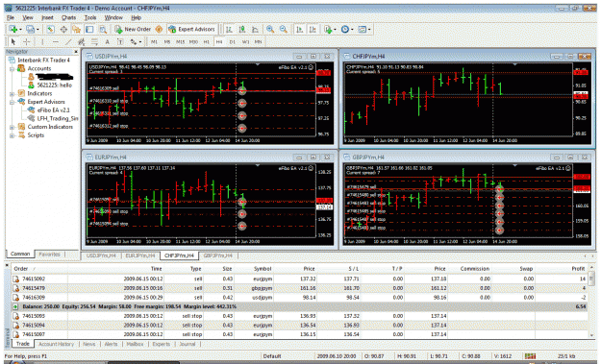Collapse the Expert Advisors tree node
Viewport: 601px width, 364px height.
coord(12,102)
